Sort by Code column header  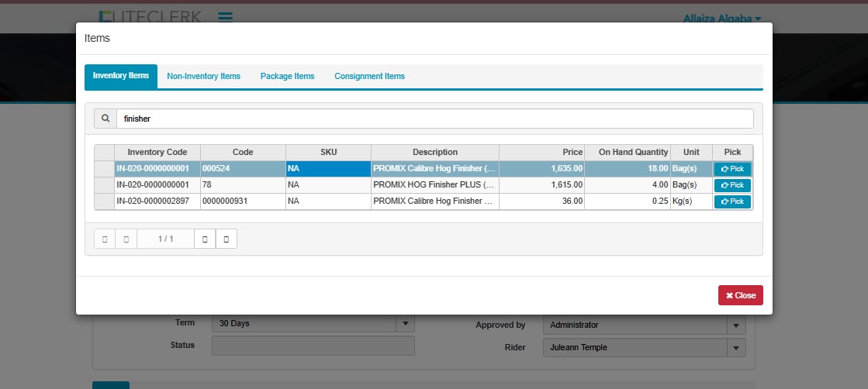click(243, 152)
